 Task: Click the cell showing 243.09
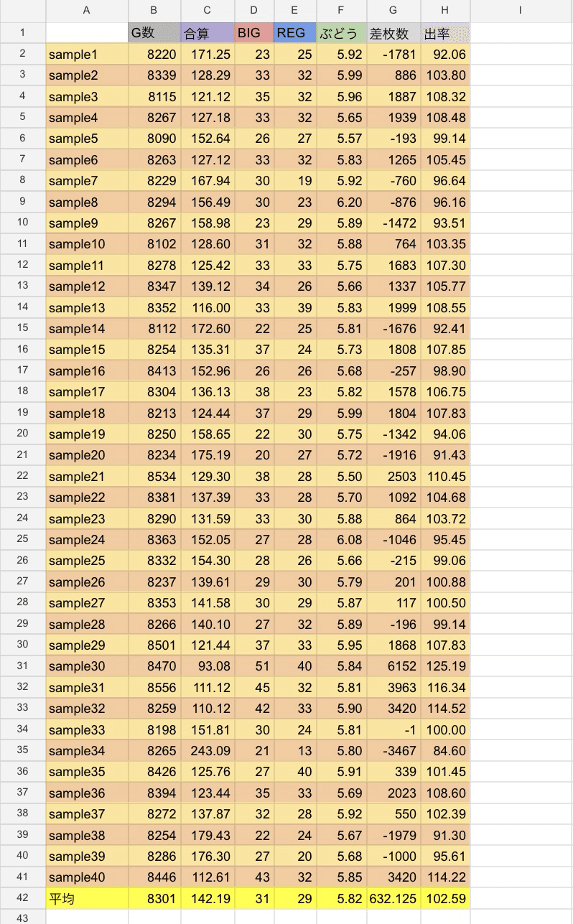pyautogui.click(x=208, y=751)
